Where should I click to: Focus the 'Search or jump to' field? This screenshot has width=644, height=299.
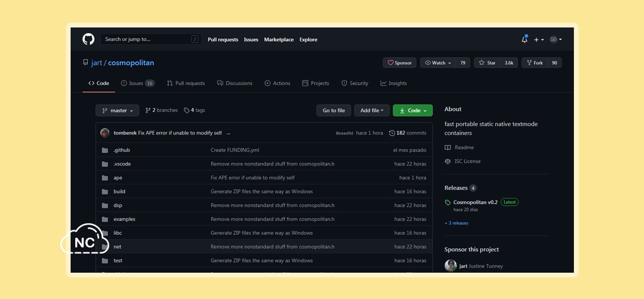pos(150,39)
